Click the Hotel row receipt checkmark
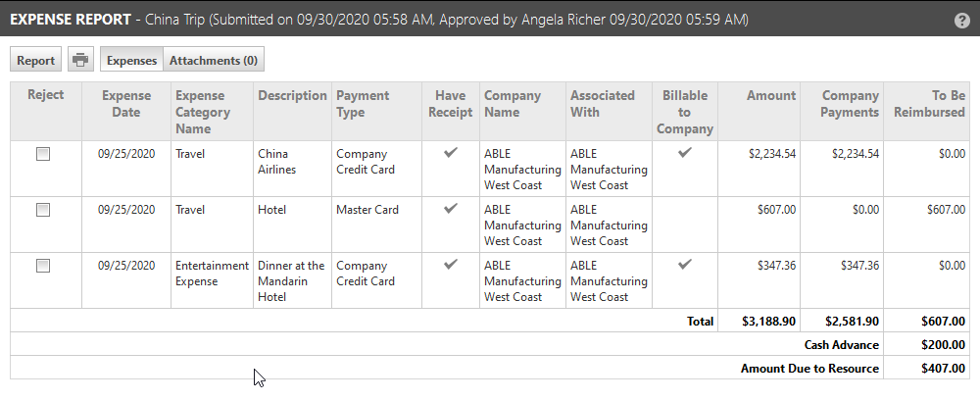 (450, 208)
